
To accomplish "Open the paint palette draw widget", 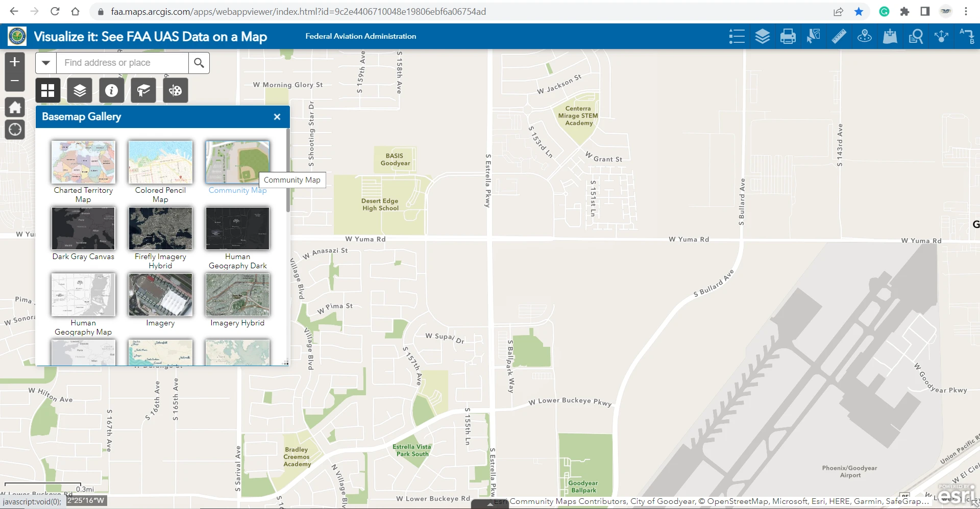I will [x=175, y=90].
